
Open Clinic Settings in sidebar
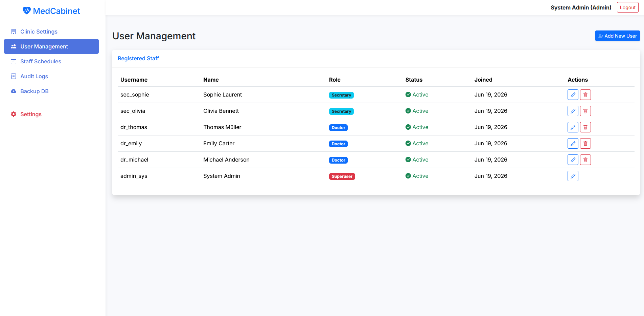[x=51, y=31]
